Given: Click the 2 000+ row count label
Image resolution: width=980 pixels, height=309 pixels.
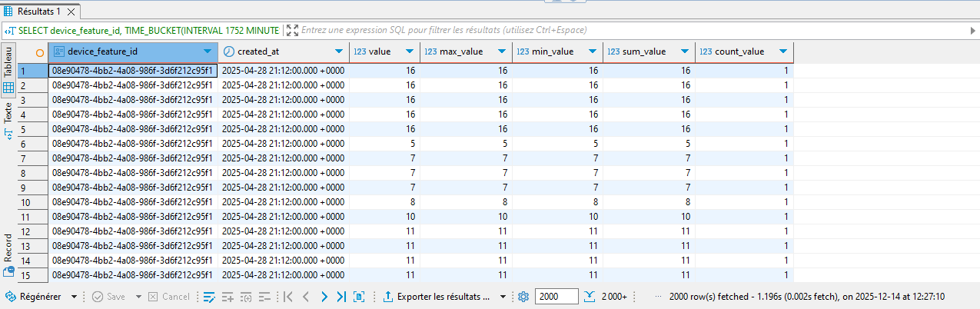Looking at the screenshot, I should (x=614, y=297).
